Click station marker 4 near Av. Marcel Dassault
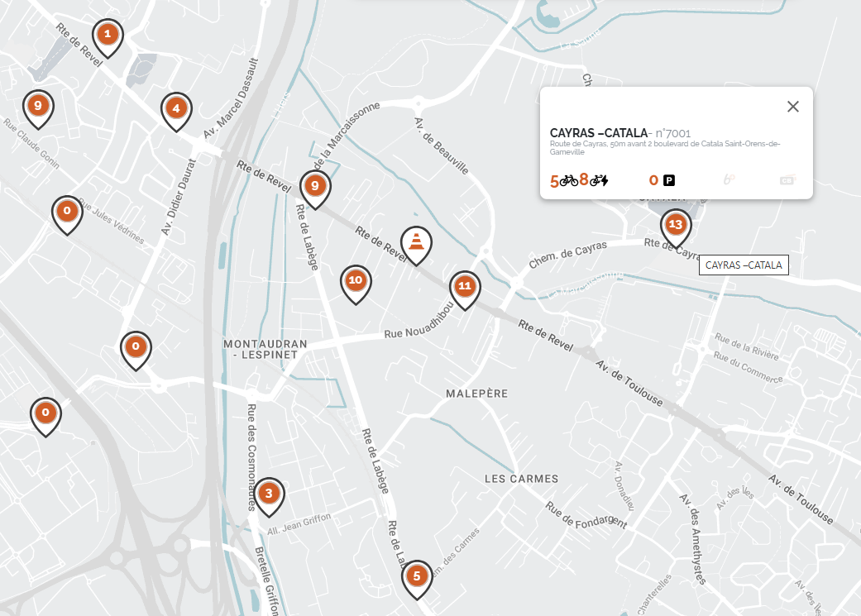861x616 pixels. coord(175,108)
